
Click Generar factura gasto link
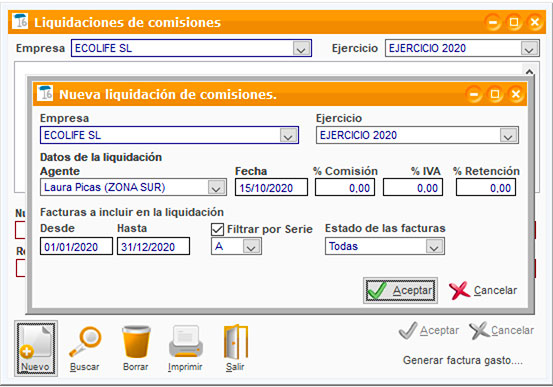pos(463,360)
